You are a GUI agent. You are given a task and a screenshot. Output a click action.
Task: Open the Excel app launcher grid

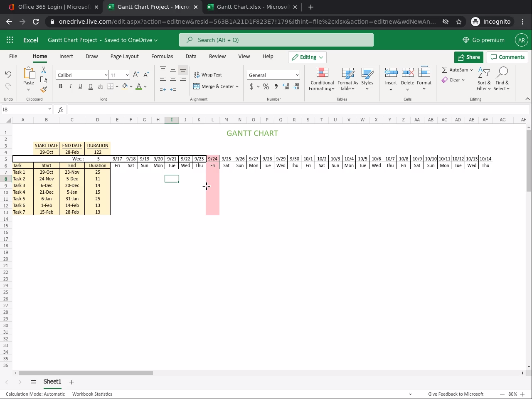pos(10,40)
